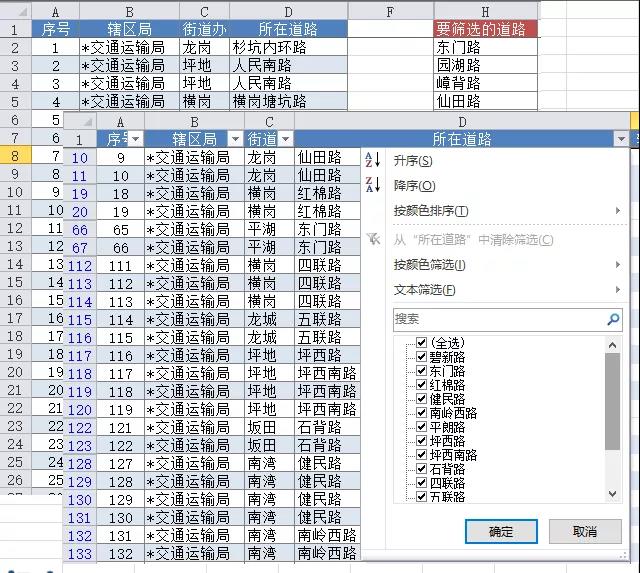Open the 序号 column filter dropdown

(136, 139)
